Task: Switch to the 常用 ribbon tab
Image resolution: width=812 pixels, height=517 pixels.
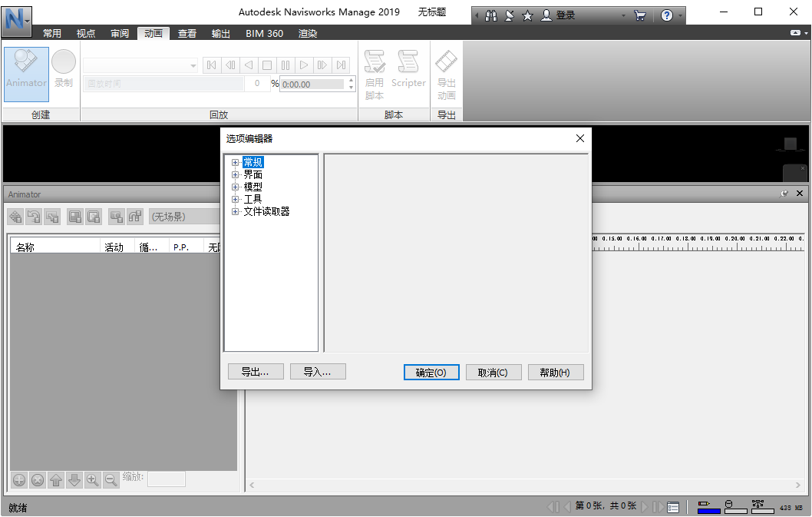Action: [51, 33]
